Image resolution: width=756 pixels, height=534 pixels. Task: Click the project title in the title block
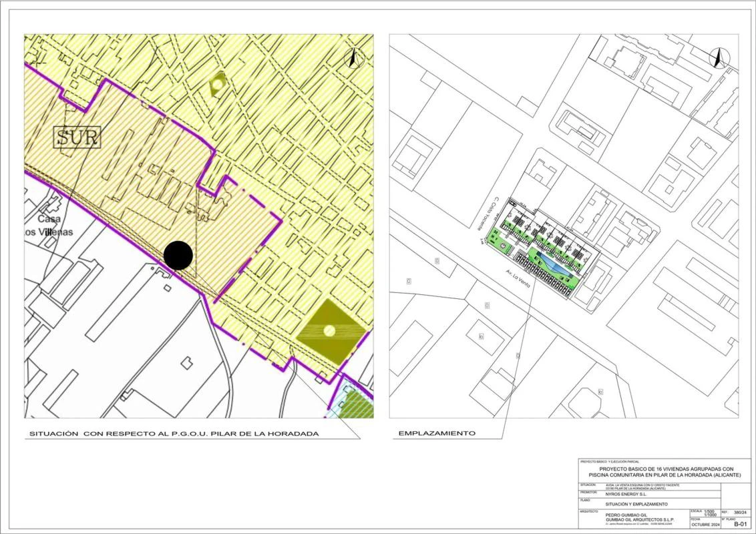coord(665,472)
